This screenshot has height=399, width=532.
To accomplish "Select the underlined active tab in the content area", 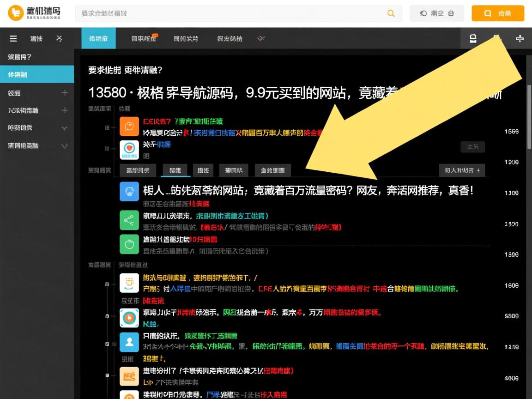I will 175,170.
